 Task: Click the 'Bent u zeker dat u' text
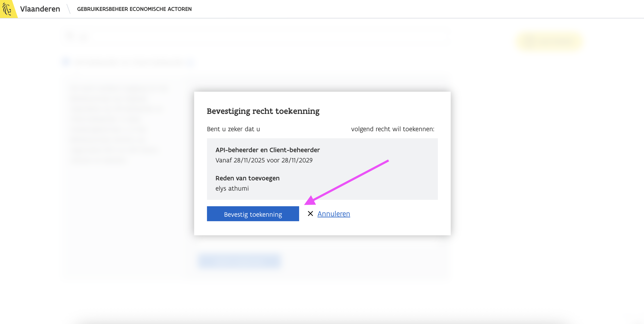[x=233, y=129]
